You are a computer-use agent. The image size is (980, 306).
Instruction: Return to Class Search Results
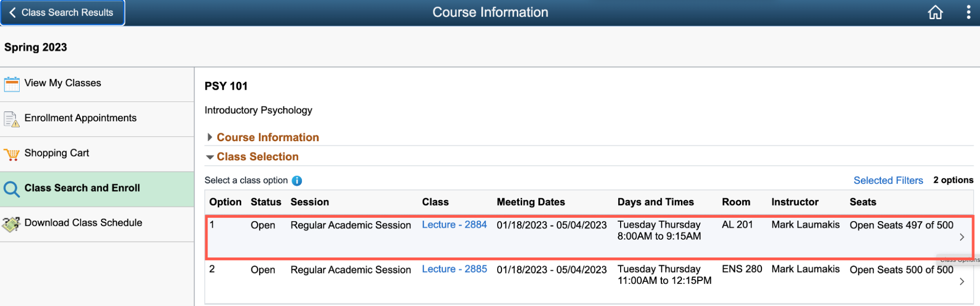[62, 12]
